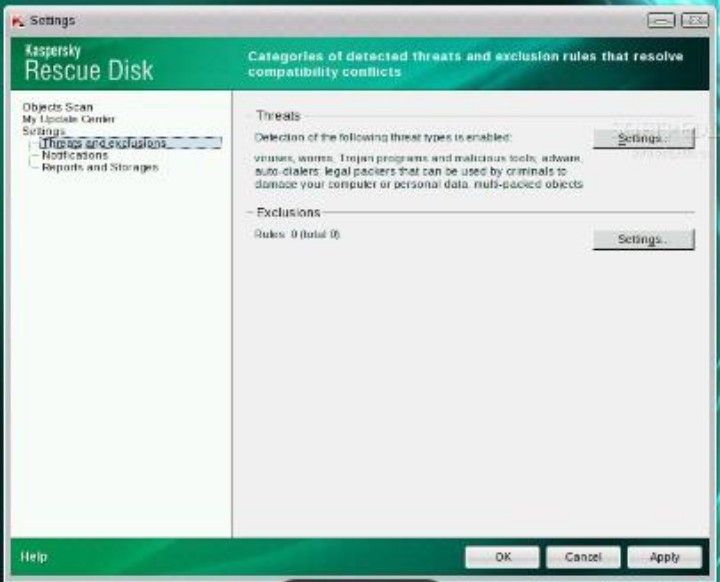Select Objects Scan in sidebar

point(58,107)
